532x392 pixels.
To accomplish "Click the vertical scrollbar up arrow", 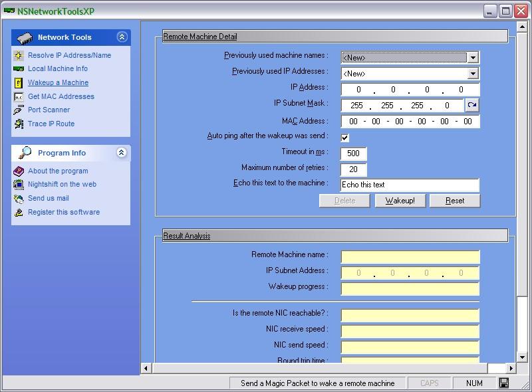I will point(522,27).
